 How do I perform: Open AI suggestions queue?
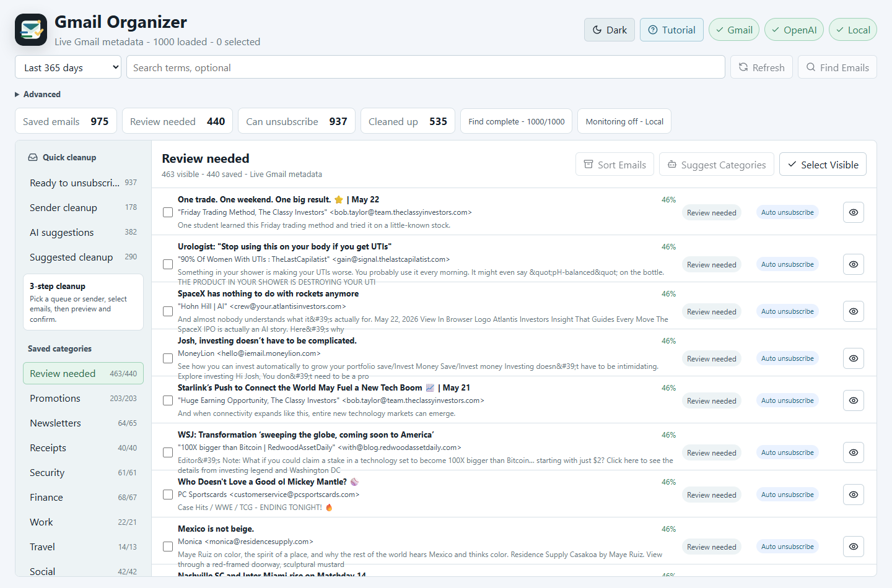[83, 232]
